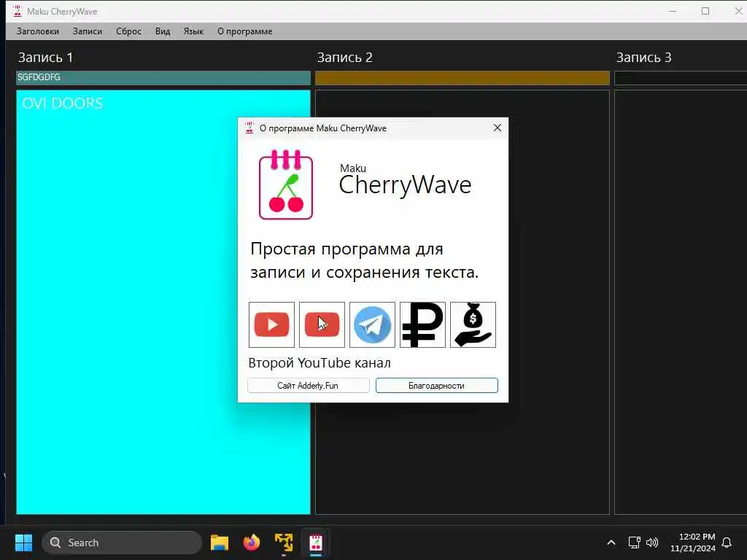Open the О программе menu

coord(245,31)
